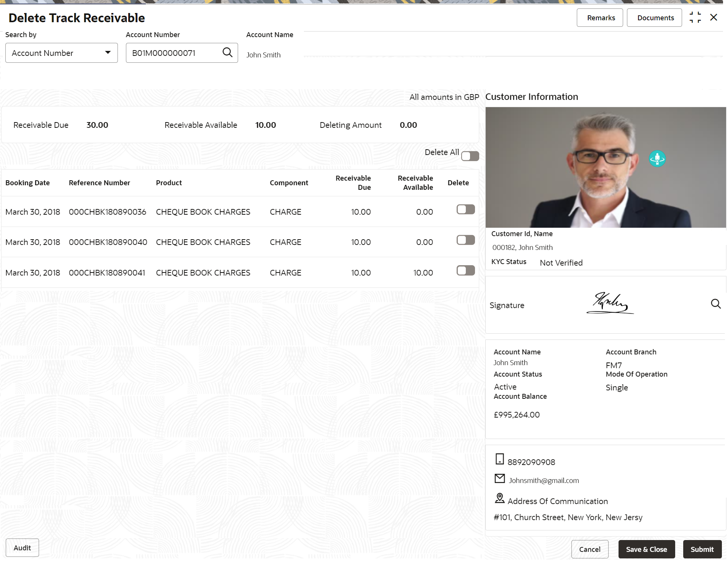Screen dimensions: 728x563
Task: Click the teal customer 360 icon on the photo
Action: point(657,158)
